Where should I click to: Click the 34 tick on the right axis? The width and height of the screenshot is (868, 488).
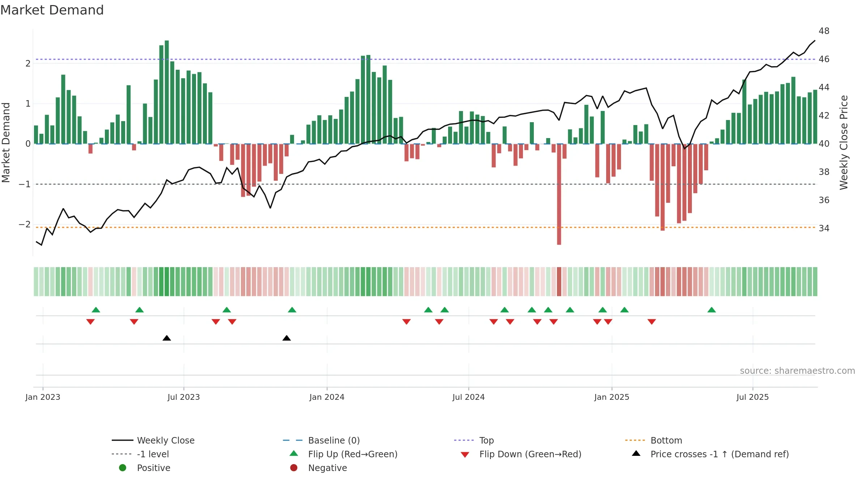(x=824, y=228)
